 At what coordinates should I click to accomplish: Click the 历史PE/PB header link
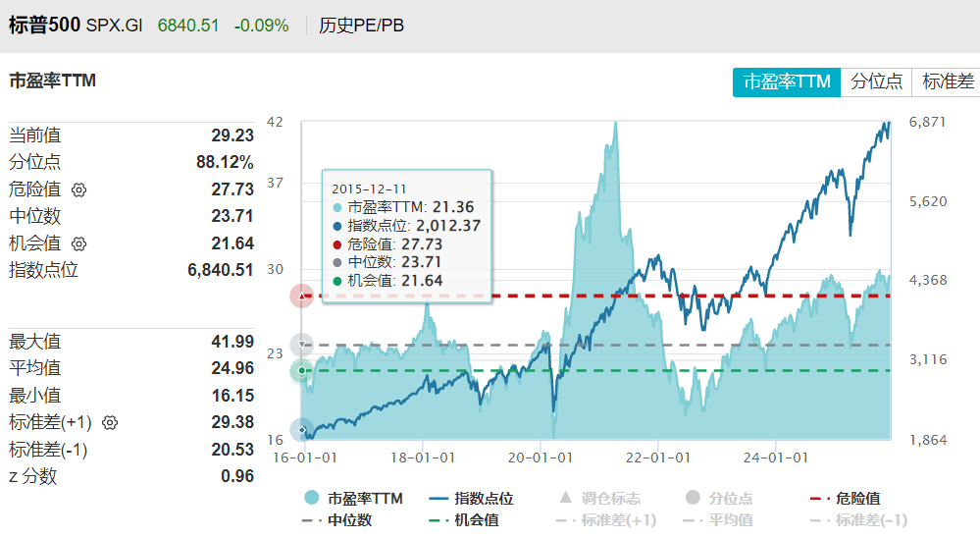tap(361, 26)
